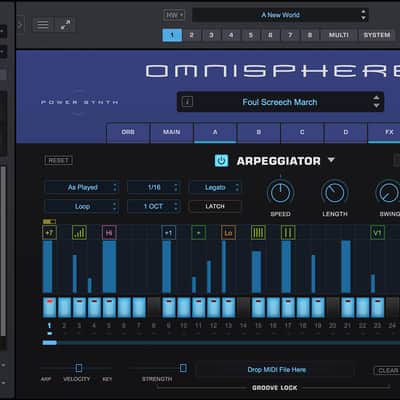Click the LENGTH knob
400x400 pixels.
point(335,192)
